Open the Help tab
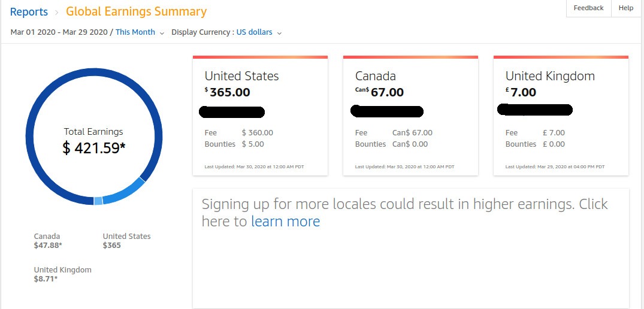 click(x=626, y=8)
